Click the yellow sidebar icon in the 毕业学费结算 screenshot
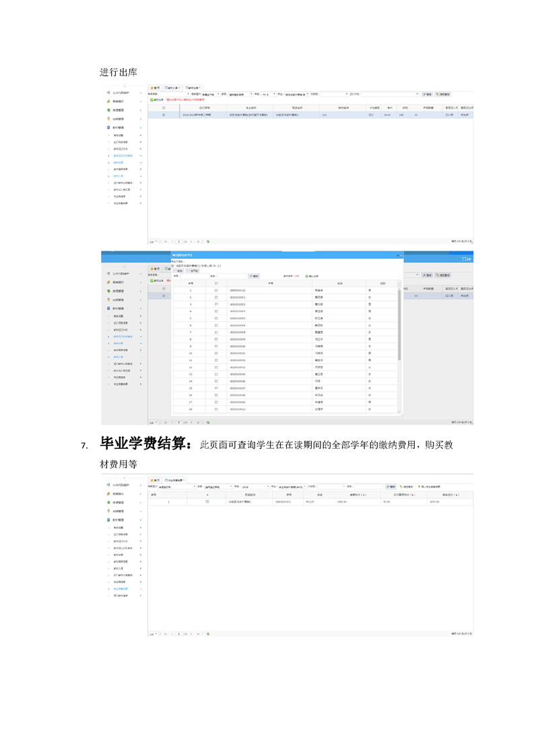534x756 pixels. (x=108, y=511)
